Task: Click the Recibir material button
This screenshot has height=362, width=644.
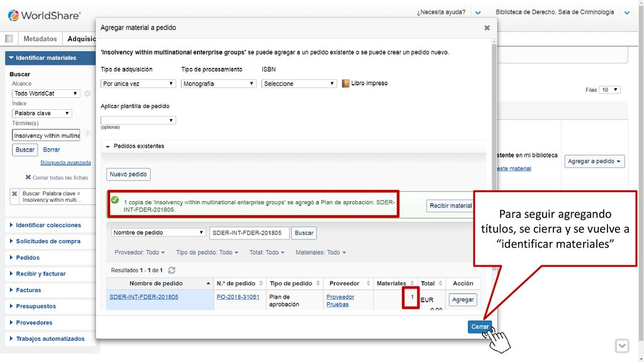Action: point(450,206)
